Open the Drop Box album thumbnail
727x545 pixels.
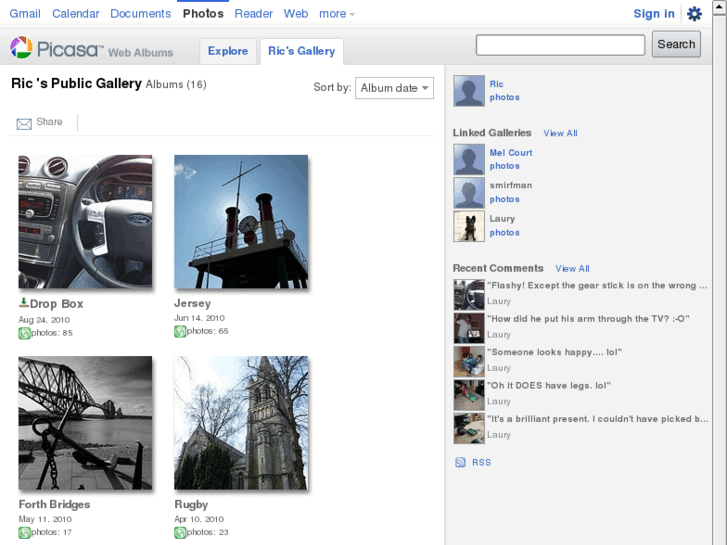85,222
